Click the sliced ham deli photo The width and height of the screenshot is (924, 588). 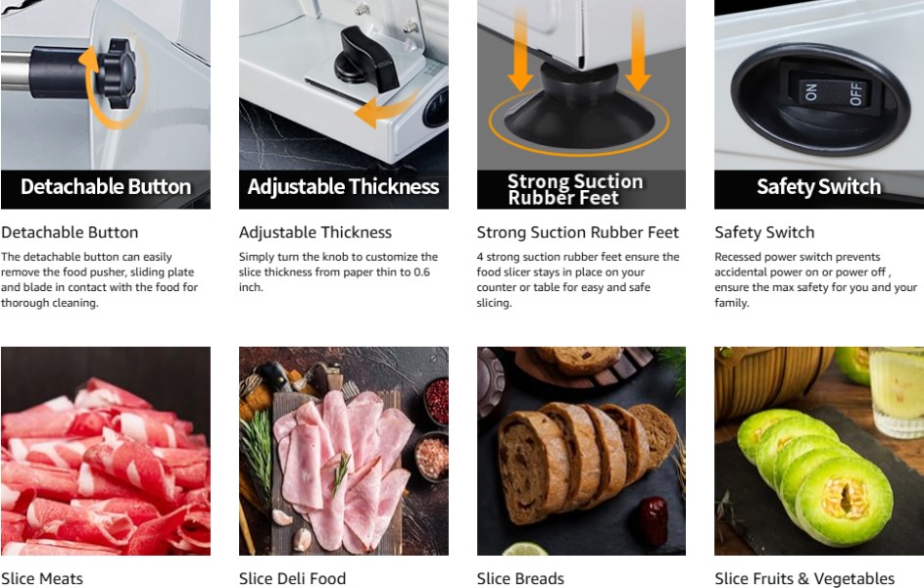pos(344,451)
